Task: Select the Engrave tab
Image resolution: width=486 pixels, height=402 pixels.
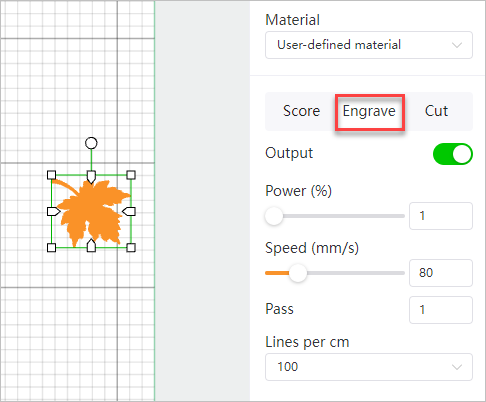Action: [369, 111]
